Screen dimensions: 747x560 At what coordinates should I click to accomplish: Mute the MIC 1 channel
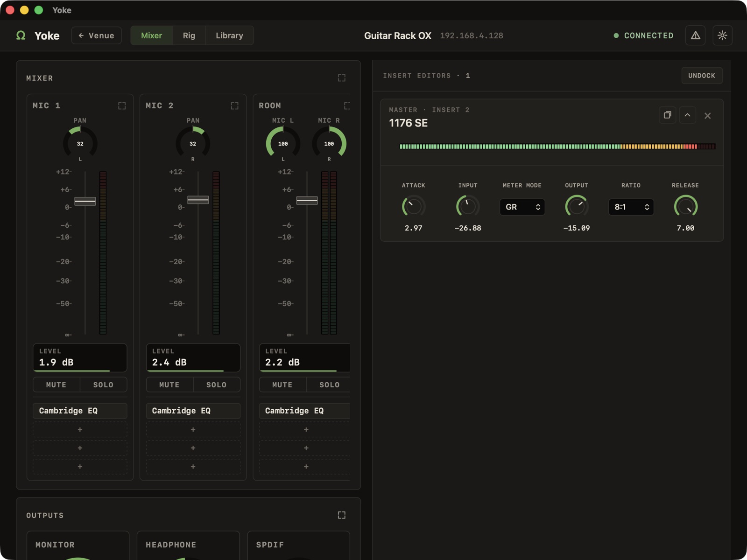click(x=56, y=385)
